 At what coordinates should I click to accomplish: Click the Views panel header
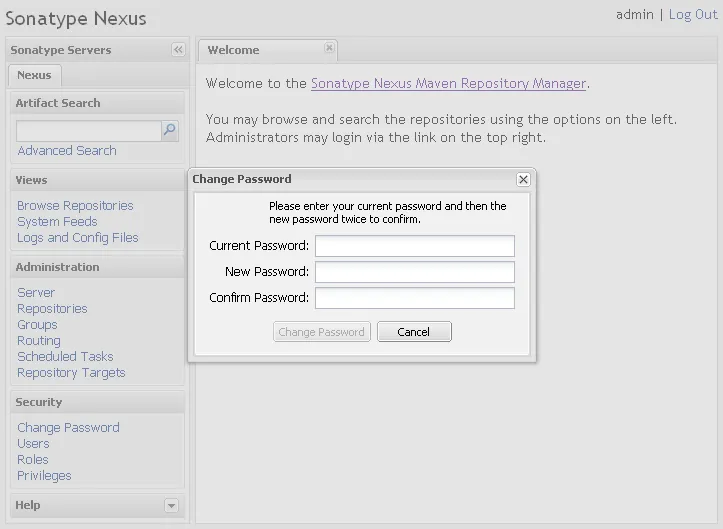tap(97, 180)
